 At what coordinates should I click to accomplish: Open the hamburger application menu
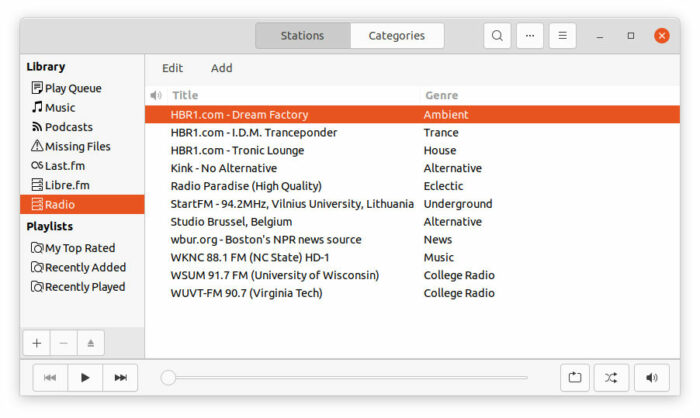pos(562,36)
